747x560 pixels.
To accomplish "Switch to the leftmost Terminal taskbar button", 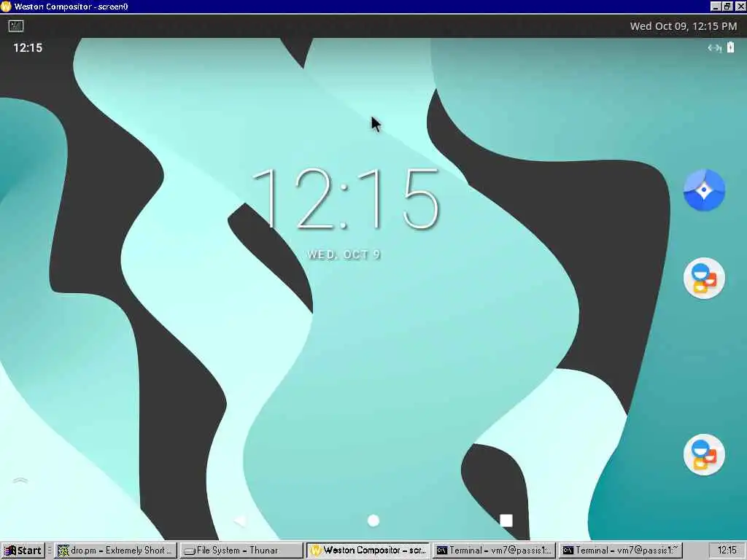I will click(494, 551).
